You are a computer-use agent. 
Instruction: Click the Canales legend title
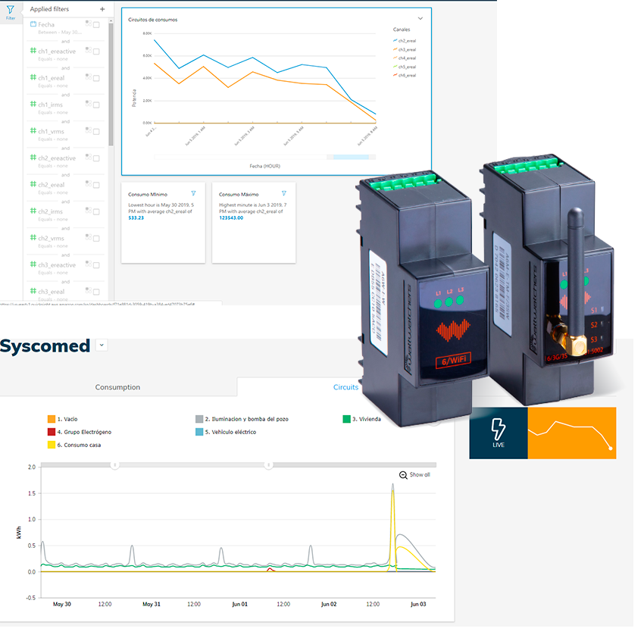tap(402, 30)
